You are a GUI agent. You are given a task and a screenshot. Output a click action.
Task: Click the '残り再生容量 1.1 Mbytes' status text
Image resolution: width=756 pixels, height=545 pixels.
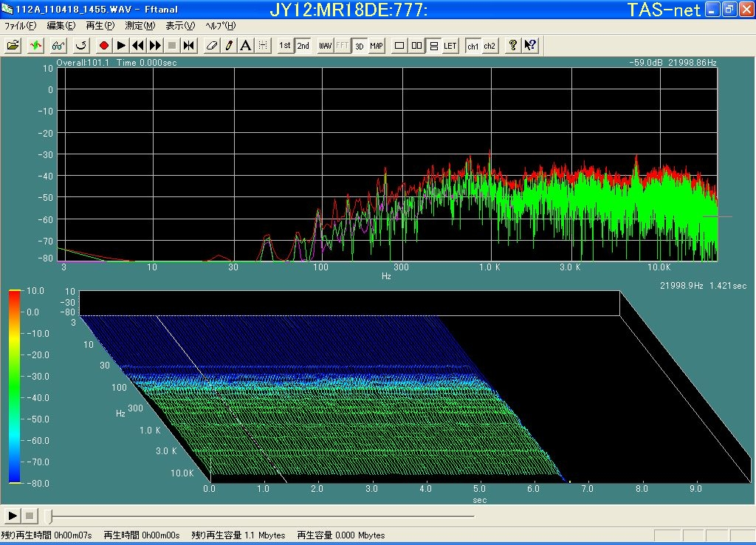tap(238, 535)
